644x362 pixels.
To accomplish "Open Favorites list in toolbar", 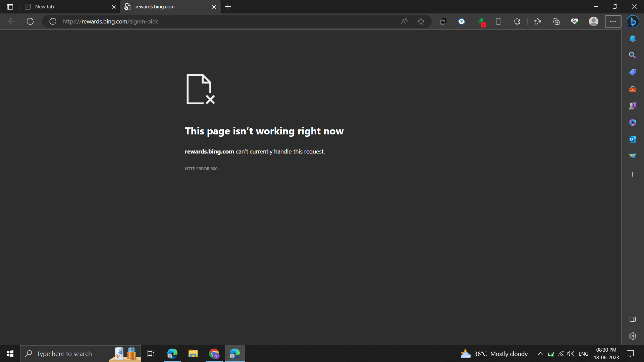I will [x=538, y=21].
